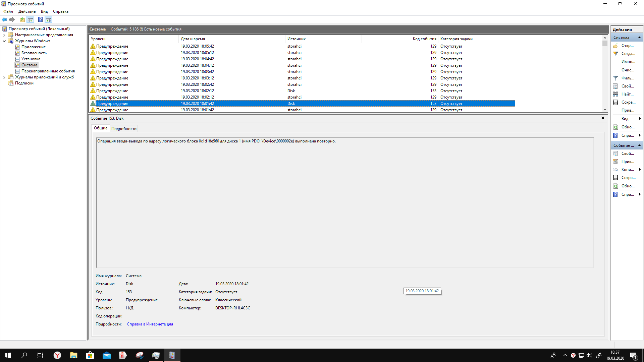Open File Explorer from the taskbar
The image size is (644, 362).
point(74,355)
